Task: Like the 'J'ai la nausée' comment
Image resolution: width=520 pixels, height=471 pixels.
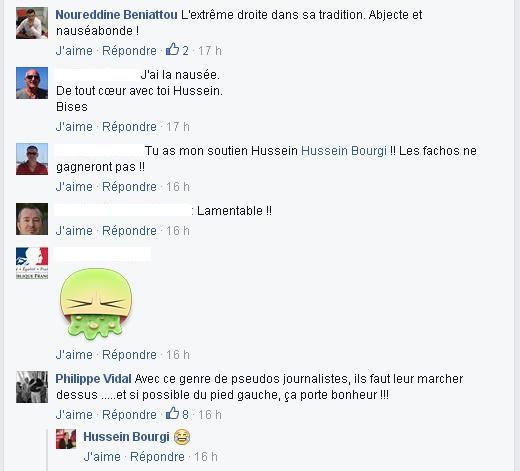Action: tap(74, 127)
